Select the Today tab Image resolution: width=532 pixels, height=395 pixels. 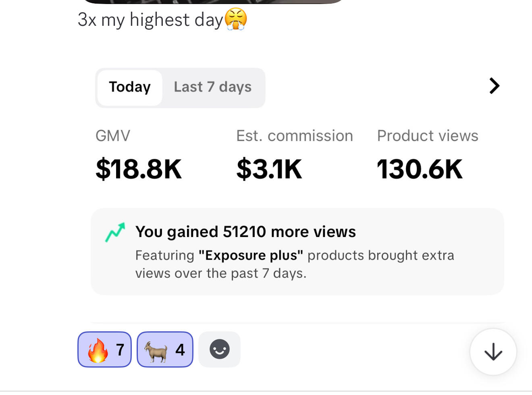pyautogui.click(x=129, y=87)
